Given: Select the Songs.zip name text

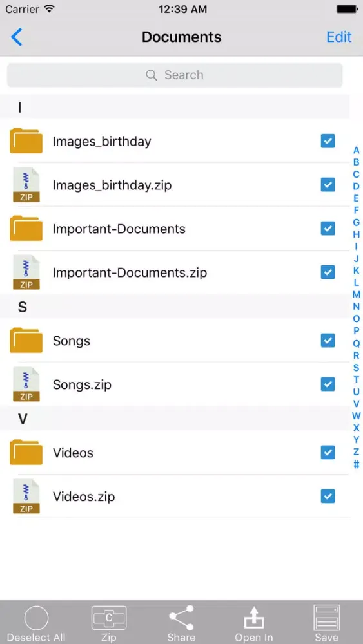Looking at the screenshot, I should click(x=83, y=385).
